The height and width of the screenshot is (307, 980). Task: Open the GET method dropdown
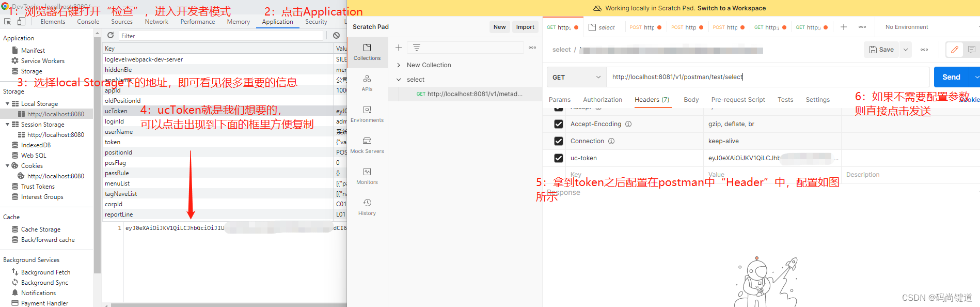click(576, 77)
